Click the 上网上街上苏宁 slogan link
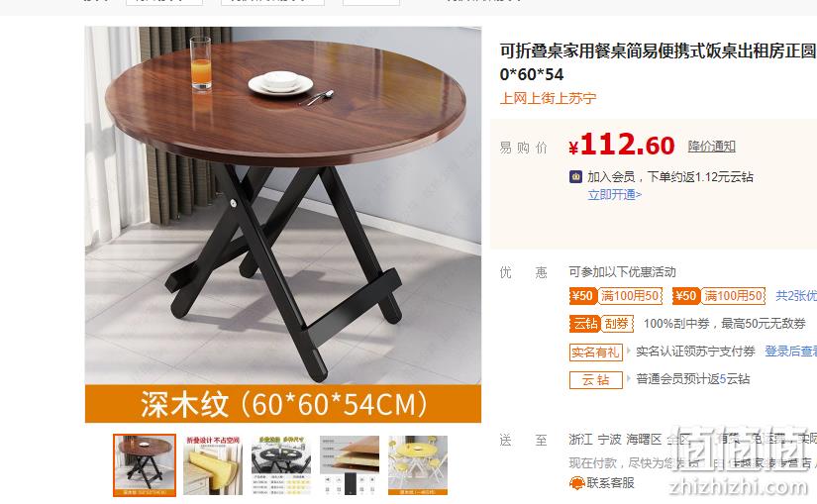Screen dimensions: 817x504 tap(549, 98)
